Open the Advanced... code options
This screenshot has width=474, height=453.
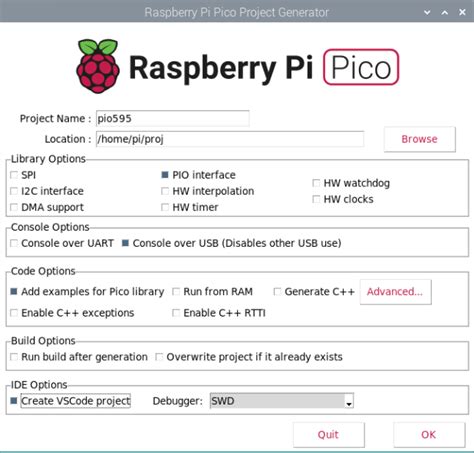point(396,292)
